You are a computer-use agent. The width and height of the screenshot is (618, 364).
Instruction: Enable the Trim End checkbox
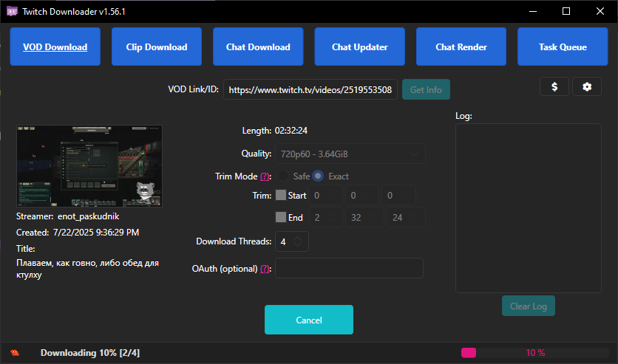click(281, 217)
